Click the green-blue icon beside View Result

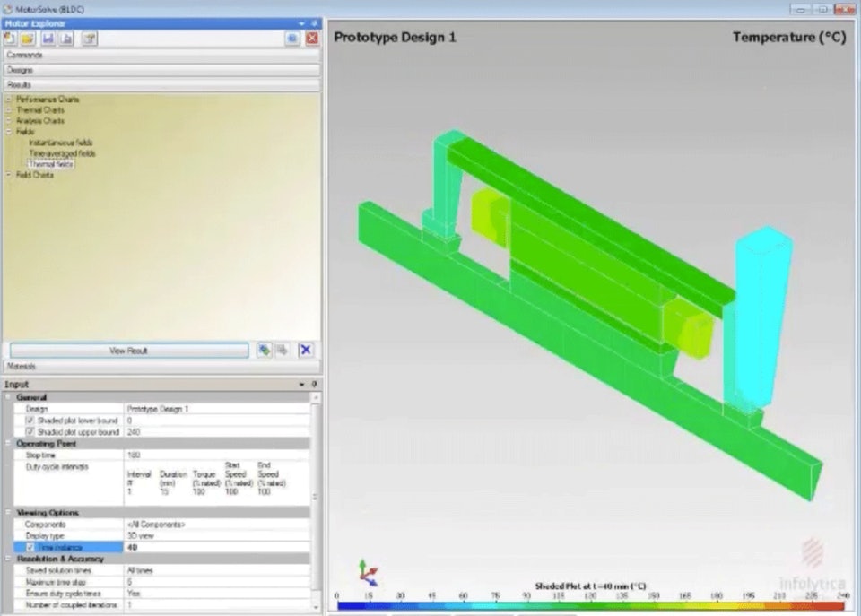click(264, 351)
